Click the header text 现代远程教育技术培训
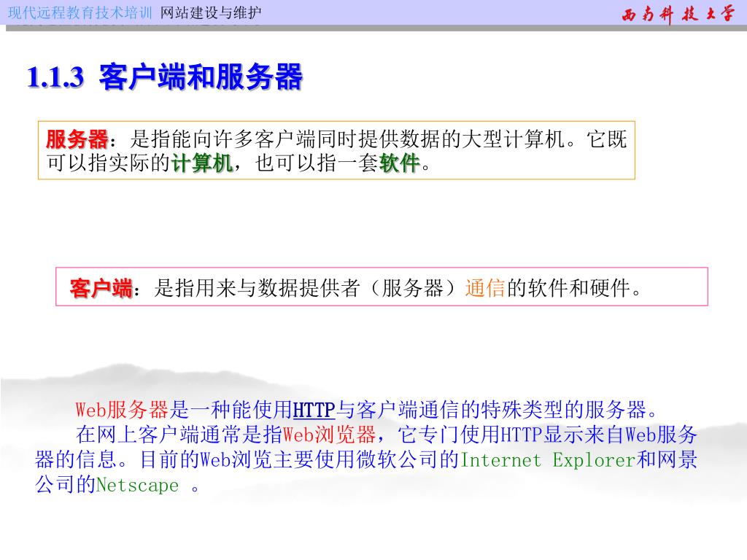The height and width of the screenshot is (560, 747). click(x=80, y=12)
